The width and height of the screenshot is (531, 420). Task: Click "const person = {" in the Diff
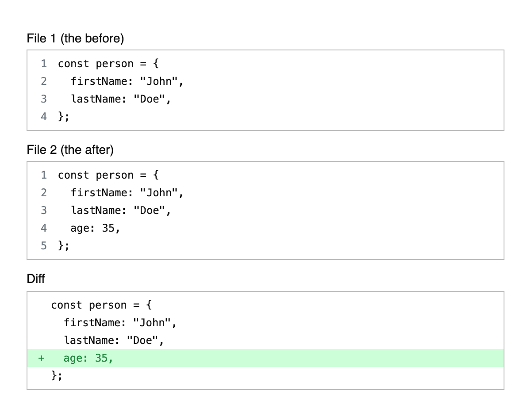coord(101,305)
